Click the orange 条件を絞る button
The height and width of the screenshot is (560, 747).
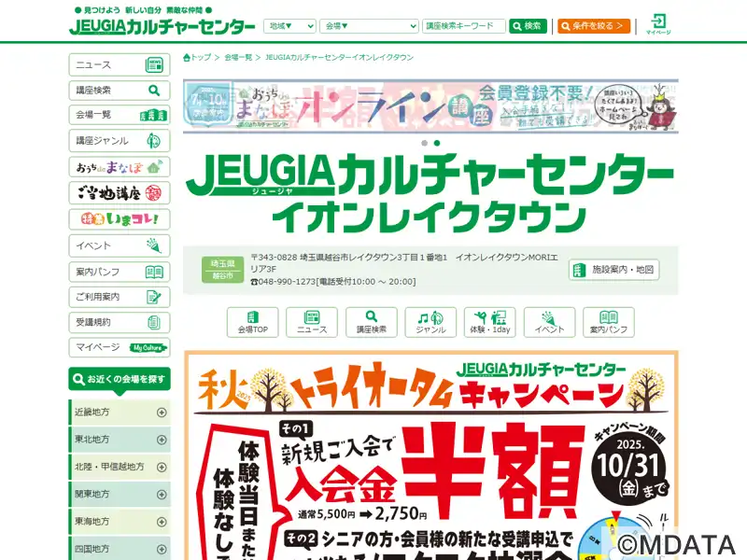coord(594,26)
